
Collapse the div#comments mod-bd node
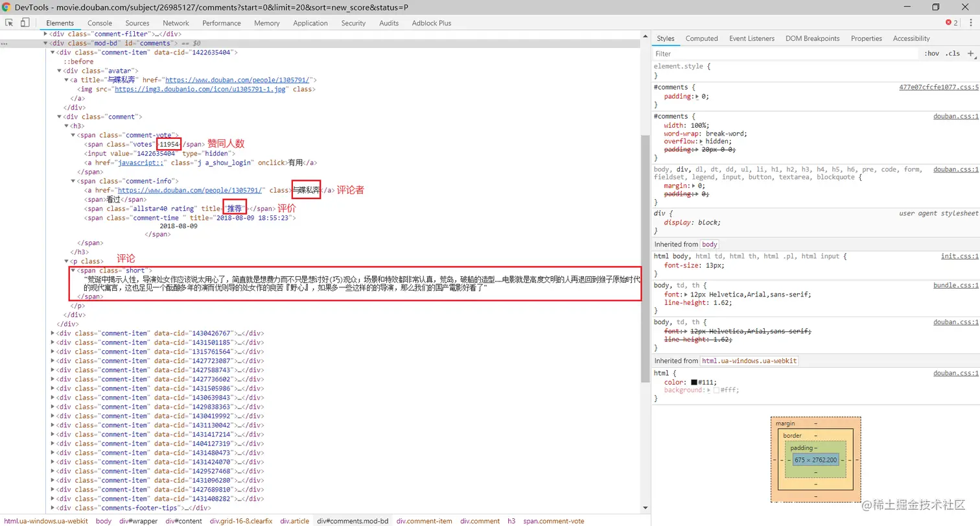45,43
